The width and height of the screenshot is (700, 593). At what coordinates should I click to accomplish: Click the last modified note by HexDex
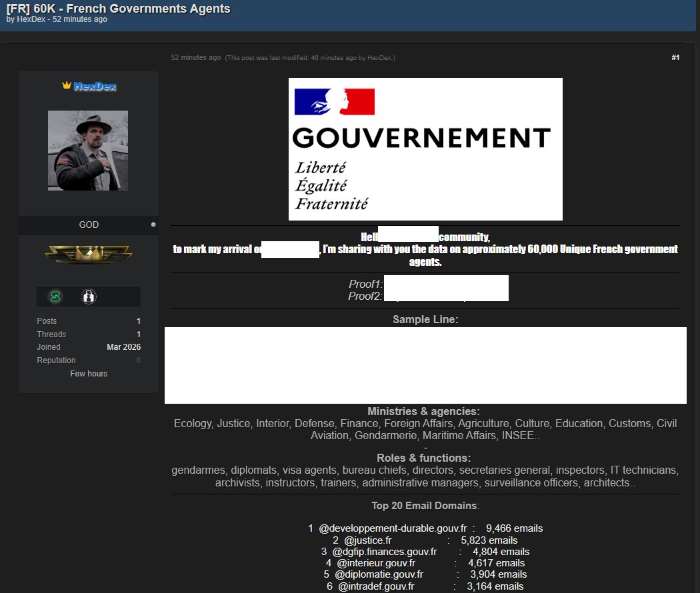point(310,58)
